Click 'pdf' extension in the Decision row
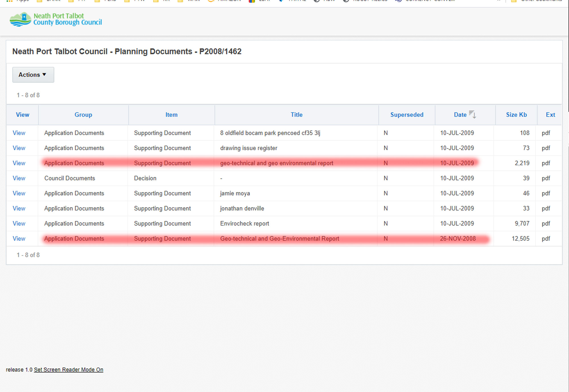The height and width of the screenshot is (392, 569). (546, 178)
